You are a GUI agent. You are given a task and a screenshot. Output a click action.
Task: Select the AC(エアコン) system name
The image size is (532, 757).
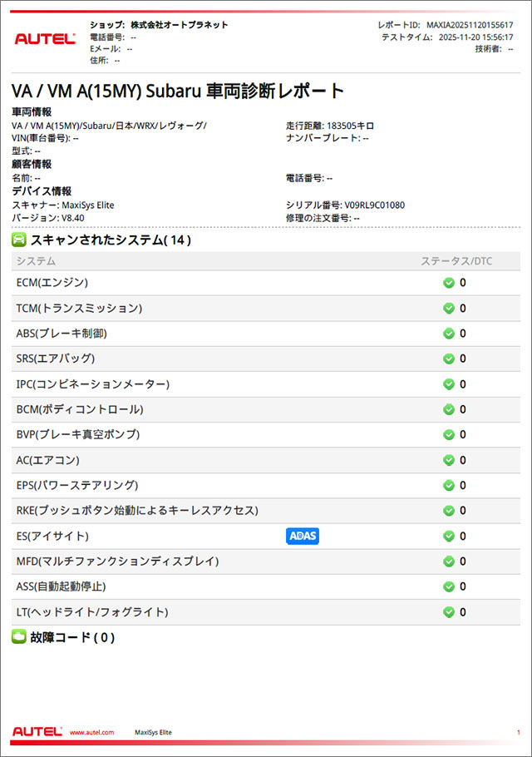click(47, 460)
